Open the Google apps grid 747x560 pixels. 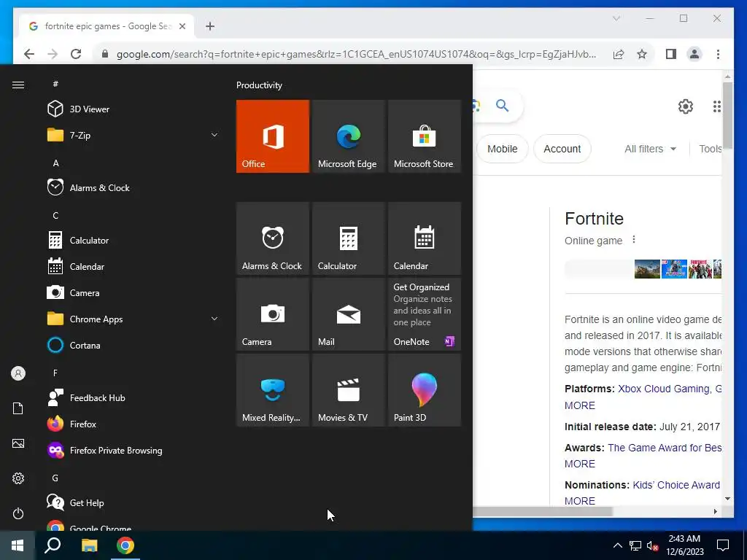tap(716, 106)
